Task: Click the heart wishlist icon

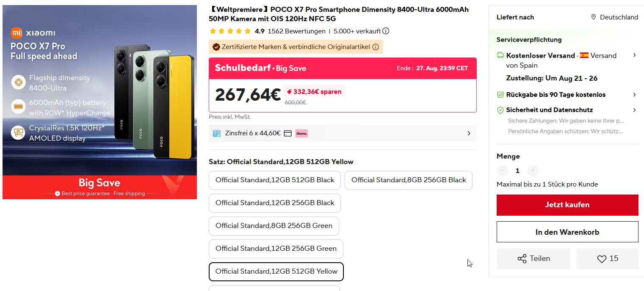Action: [602, 259]
